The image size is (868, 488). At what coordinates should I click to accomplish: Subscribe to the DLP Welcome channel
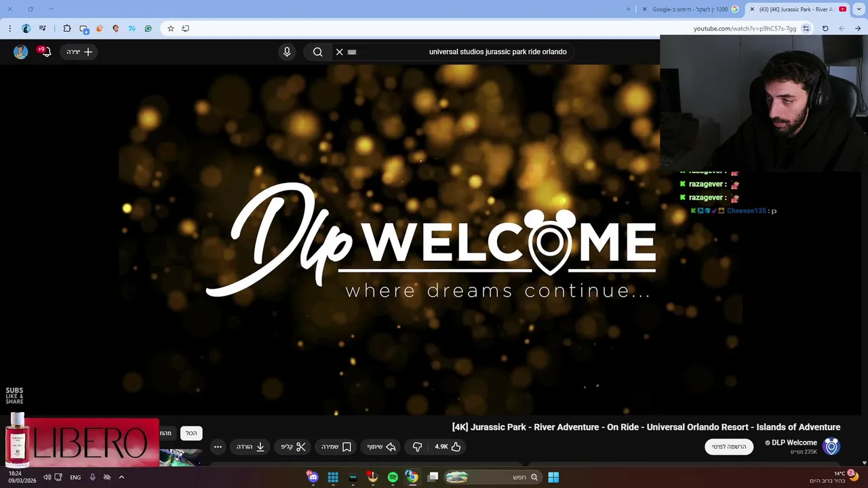pyautogui.click(x=729, y=447)
